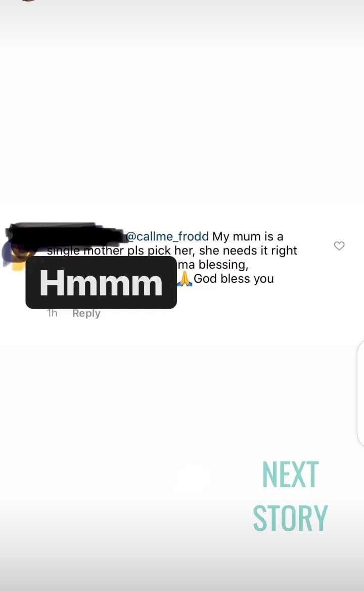Tap the STORY text at bottom
This screenshot has width=364, height=591.
(x=290, y=518)
